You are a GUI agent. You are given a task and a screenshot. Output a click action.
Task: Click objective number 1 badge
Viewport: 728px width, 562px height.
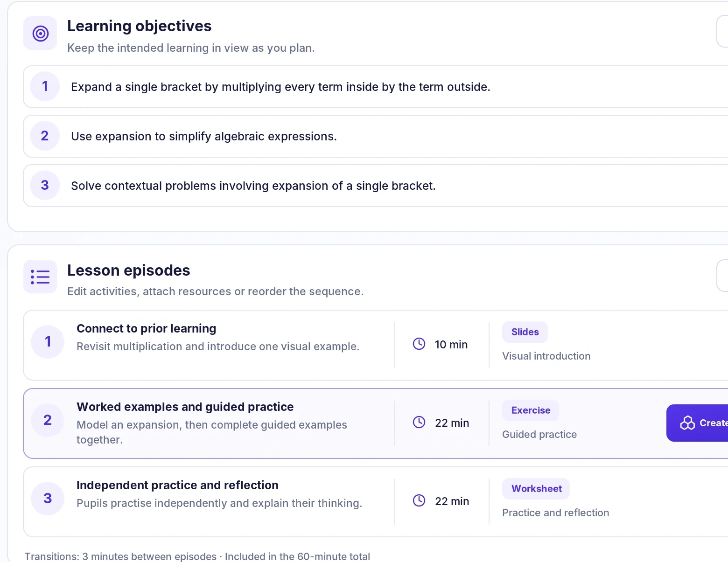[x=45, y=86]
